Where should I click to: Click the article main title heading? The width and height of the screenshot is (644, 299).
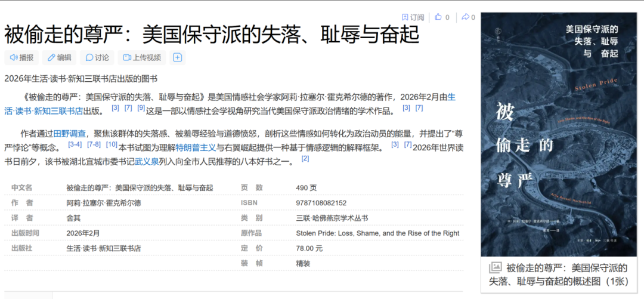tap(212, 35)
